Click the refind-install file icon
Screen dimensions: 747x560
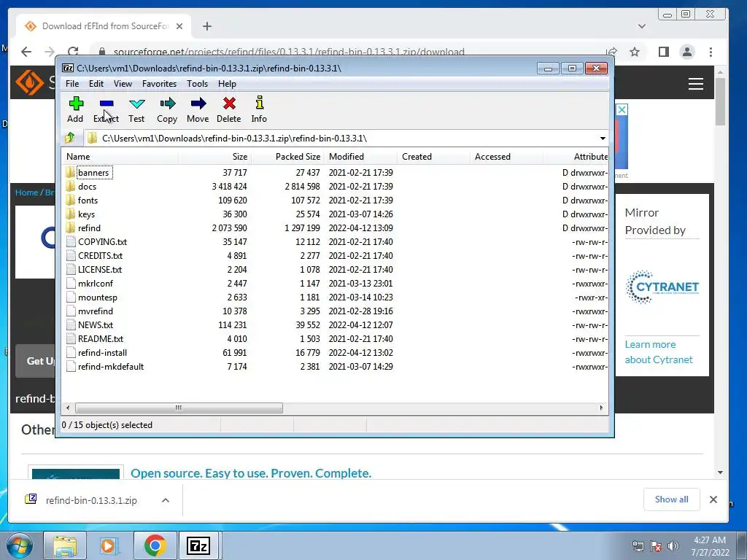[x=71, y=352]
